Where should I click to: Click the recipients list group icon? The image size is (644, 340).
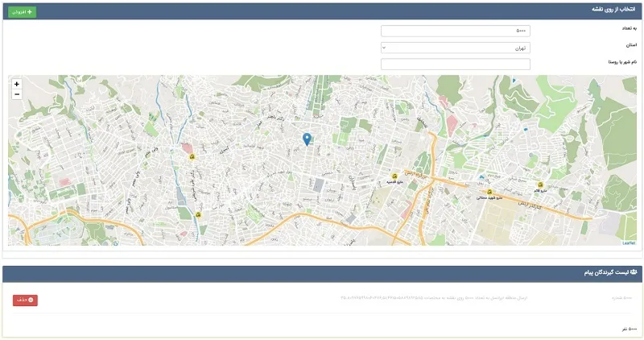pyautogui.click(x=634, y=272)
